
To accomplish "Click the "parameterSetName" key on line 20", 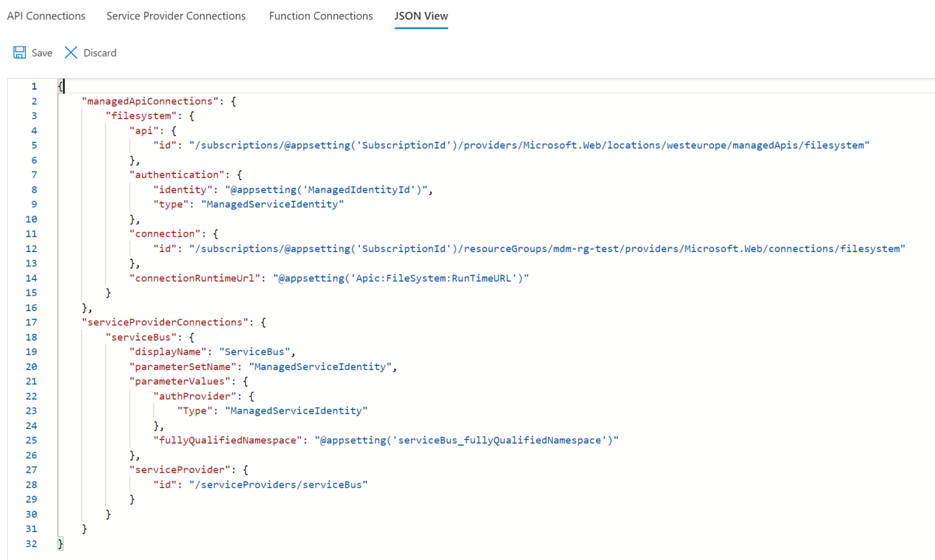I will tap(183, 366).
